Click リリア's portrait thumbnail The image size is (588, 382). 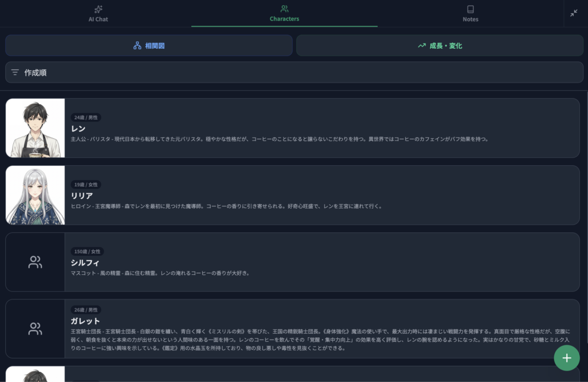(35, 195)
